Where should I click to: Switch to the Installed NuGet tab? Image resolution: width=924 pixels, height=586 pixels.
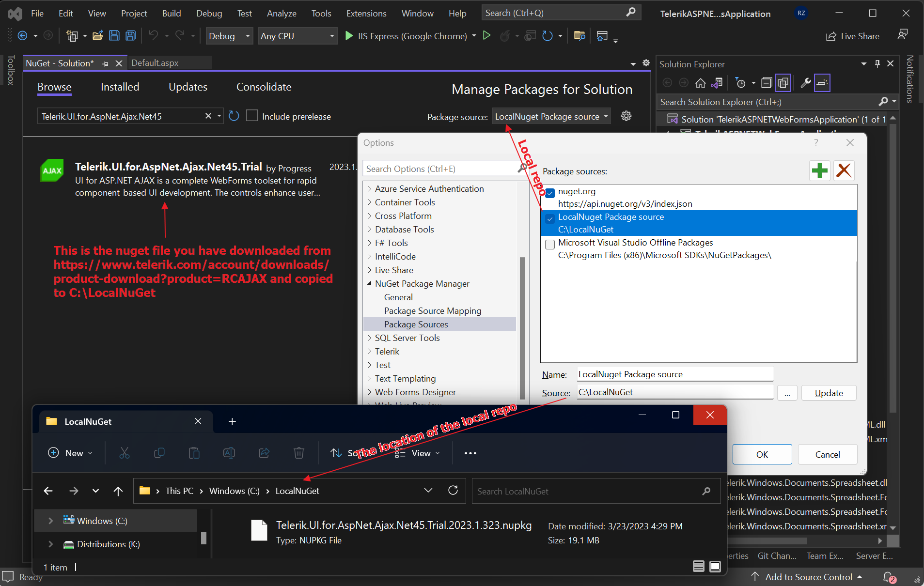point(120,87)
